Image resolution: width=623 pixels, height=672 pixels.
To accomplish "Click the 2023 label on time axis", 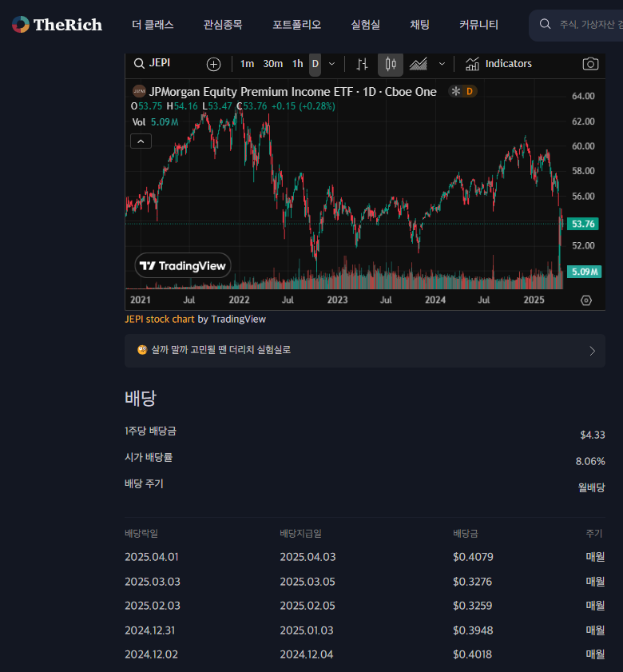I will click(x=337, y=300).
